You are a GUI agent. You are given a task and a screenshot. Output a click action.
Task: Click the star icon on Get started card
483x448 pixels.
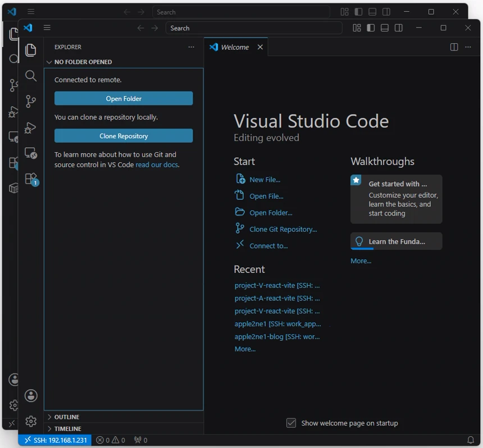coord(356,180)
